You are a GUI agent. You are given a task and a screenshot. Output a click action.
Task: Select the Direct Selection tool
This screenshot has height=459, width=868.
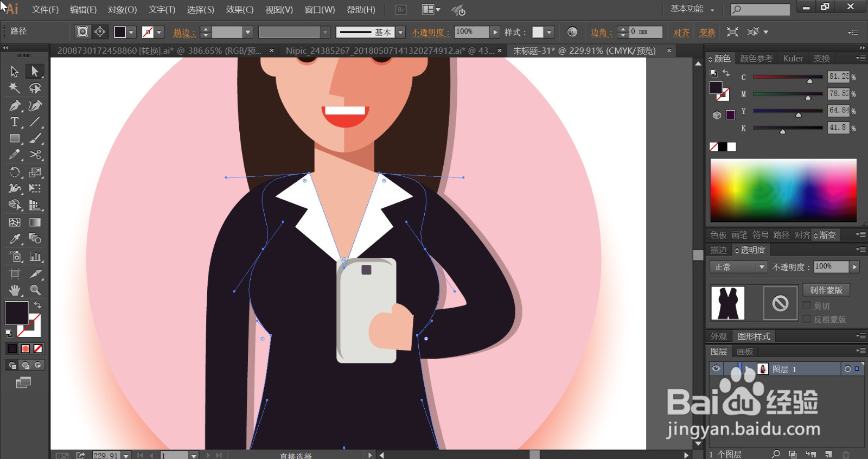[35, 72]
